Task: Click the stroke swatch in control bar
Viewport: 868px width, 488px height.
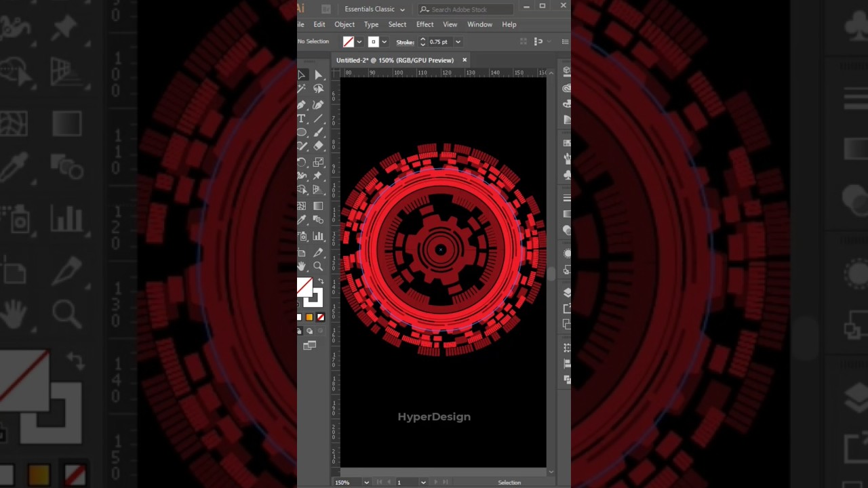Action: [x=373, y=42]
